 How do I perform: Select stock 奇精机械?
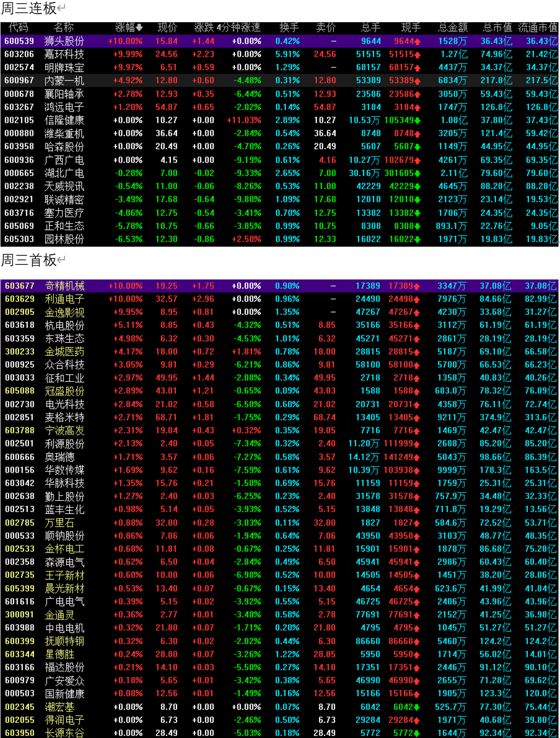65,286
